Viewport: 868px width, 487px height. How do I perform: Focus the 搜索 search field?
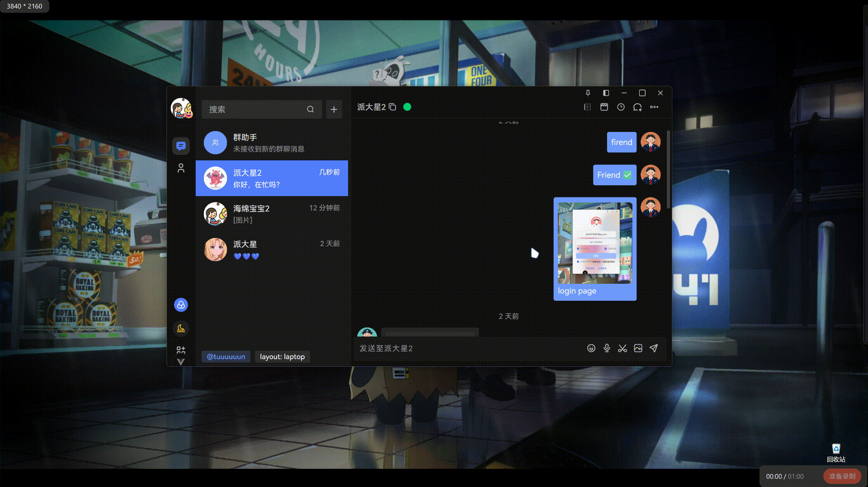[x=261, y=109]
